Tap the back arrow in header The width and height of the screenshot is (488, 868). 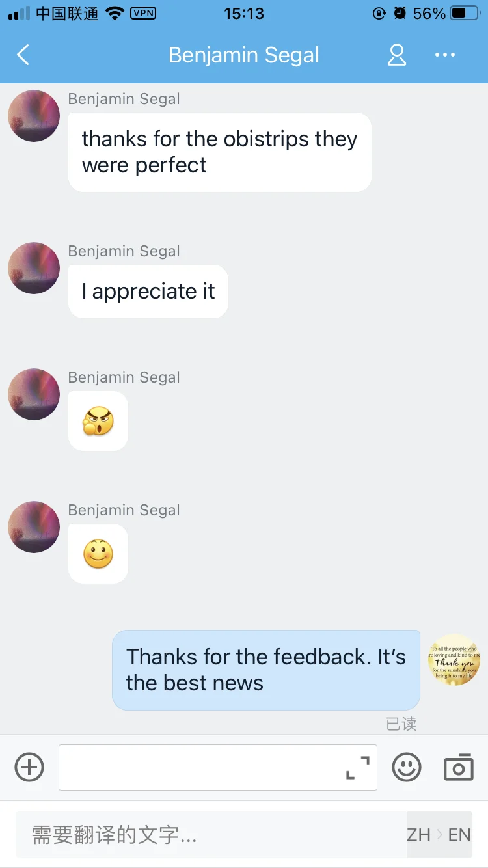[23, 55]
